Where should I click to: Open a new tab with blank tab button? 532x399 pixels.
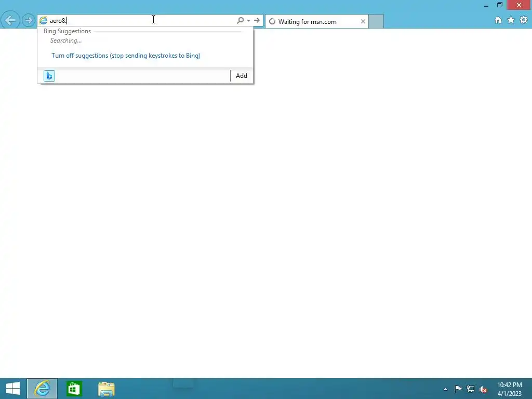point(376,21)
